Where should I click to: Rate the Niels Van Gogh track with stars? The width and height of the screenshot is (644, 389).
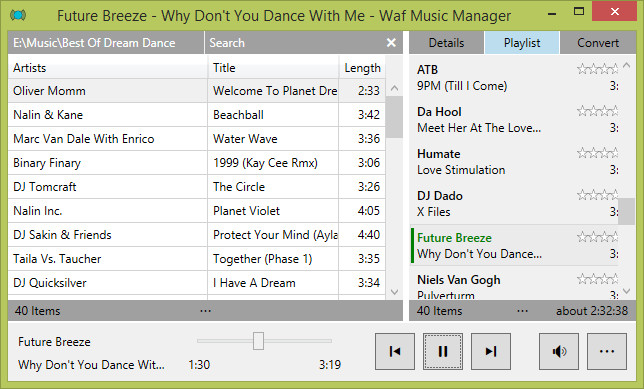click(x=598, y=279)
